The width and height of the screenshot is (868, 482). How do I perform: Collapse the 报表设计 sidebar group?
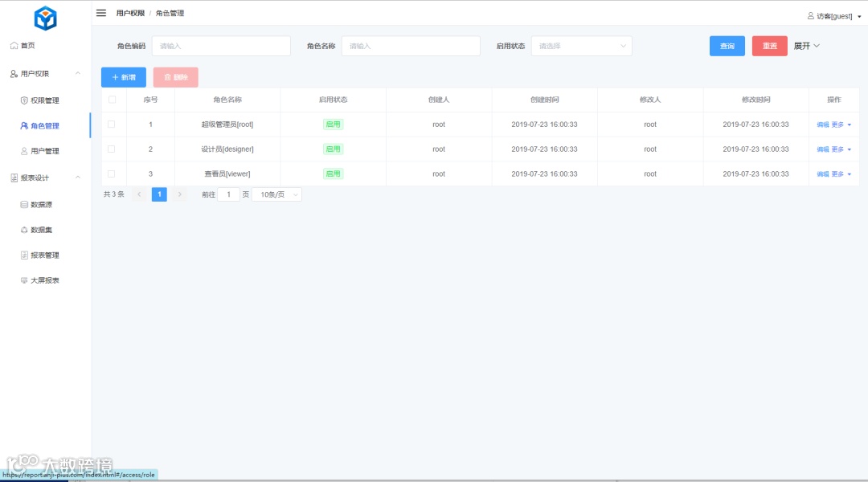point(45,178)
